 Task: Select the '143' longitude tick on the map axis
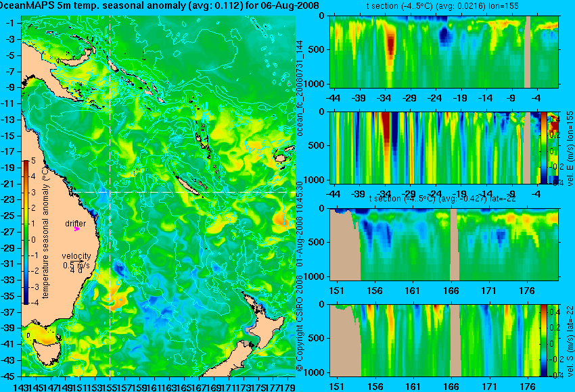tap(20, 387)
